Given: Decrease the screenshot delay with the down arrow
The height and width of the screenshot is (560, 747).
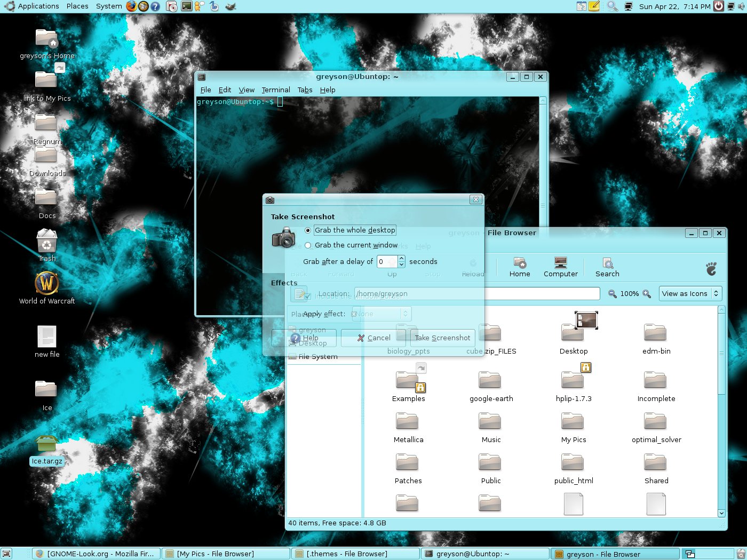Looking at the screenshot, I should (401, 265).
